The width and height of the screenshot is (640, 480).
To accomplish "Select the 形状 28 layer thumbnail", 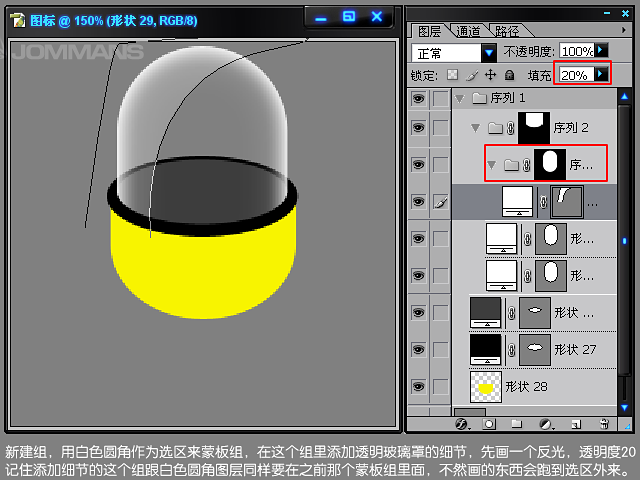I will point(485,386).
